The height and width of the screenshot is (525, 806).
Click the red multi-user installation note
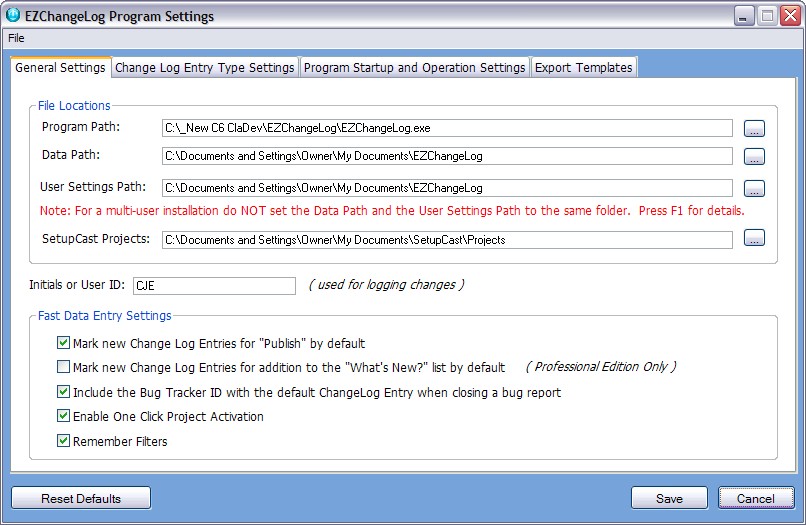392,211
